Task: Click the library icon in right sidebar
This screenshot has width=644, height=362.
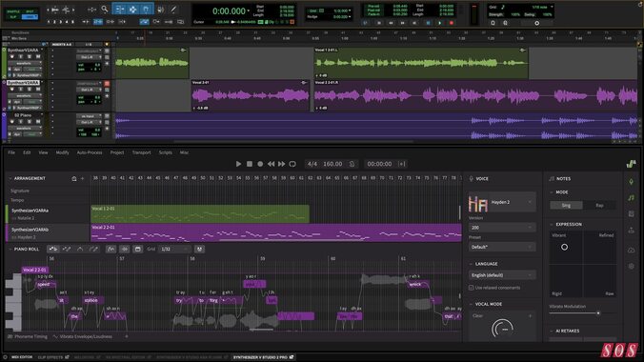Action: click(632, 213)
